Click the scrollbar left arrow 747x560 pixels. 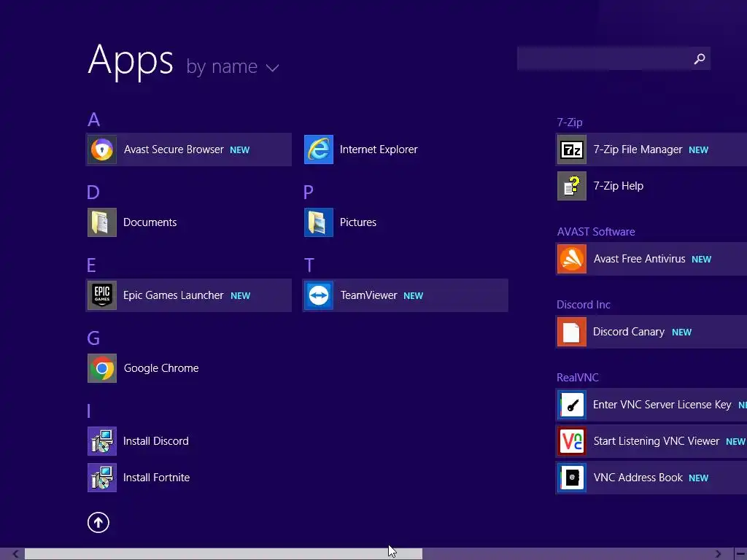tap(15, 554)
